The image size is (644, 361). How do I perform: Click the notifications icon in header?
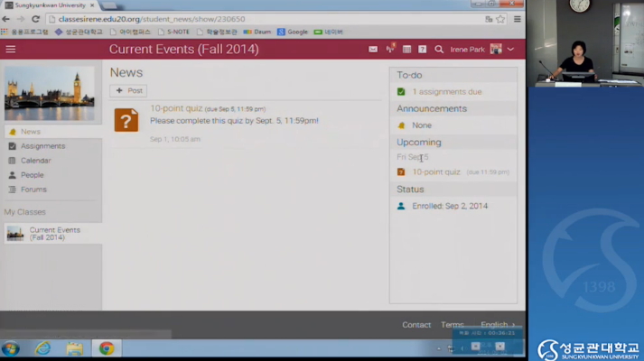390,49
